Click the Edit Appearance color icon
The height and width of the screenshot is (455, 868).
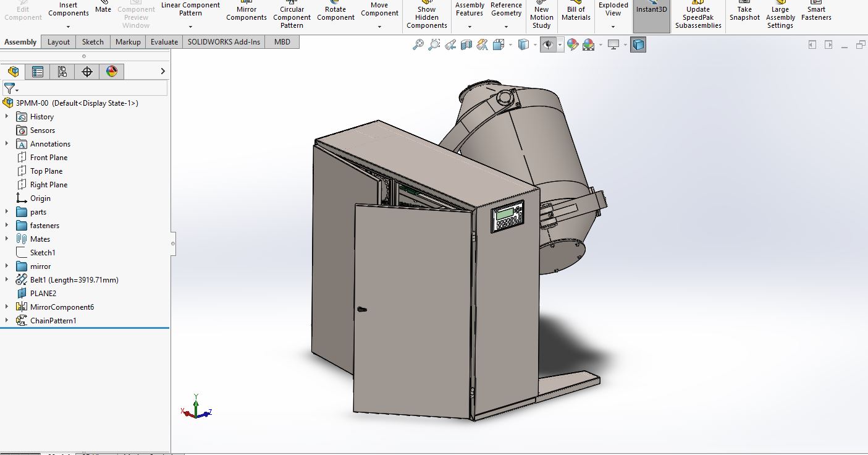[573, 45]
